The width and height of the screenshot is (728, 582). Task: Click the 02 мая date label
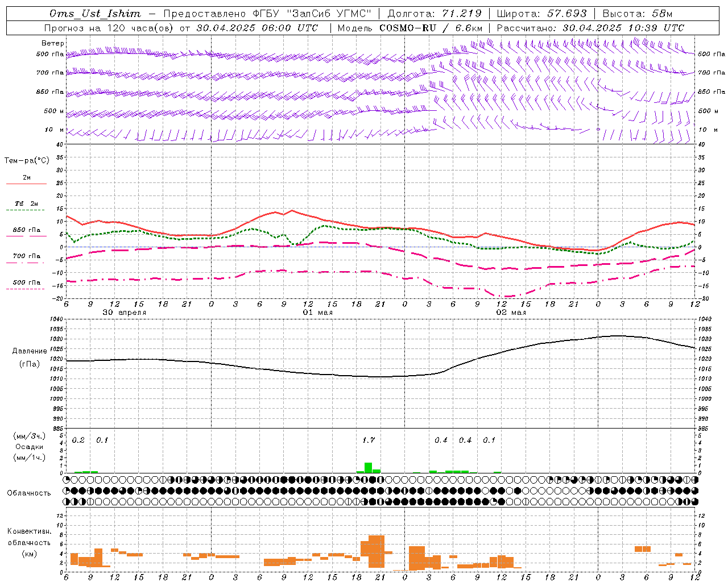(x=511, y=313)
